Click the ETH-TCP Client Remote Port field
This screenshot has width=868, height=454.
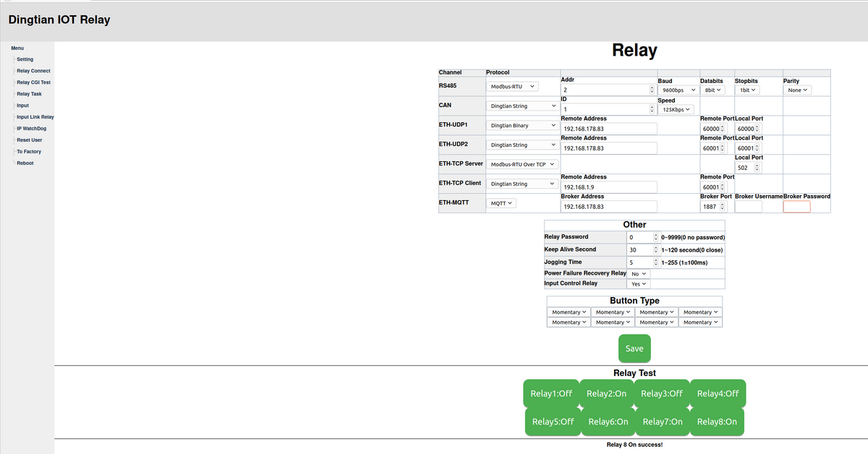click(x=714, y=187)
